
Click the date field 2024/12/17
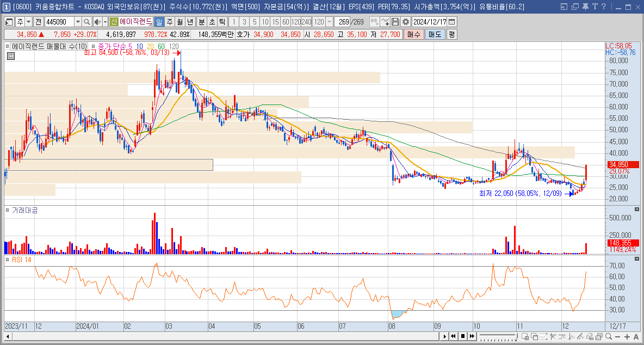click(x=429, y=22)
